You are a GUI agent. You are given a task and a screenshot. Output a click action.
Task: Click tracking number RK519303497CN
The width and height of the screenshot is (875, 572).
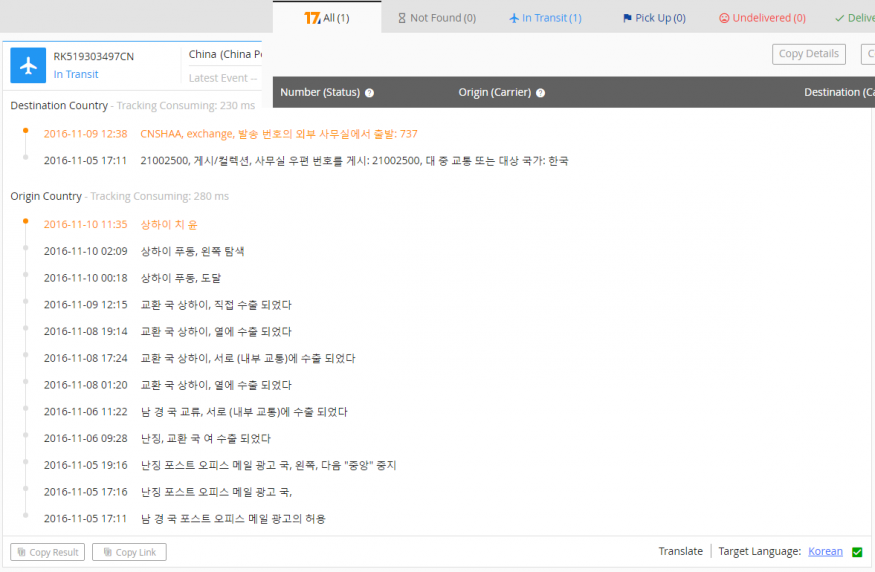93,56
